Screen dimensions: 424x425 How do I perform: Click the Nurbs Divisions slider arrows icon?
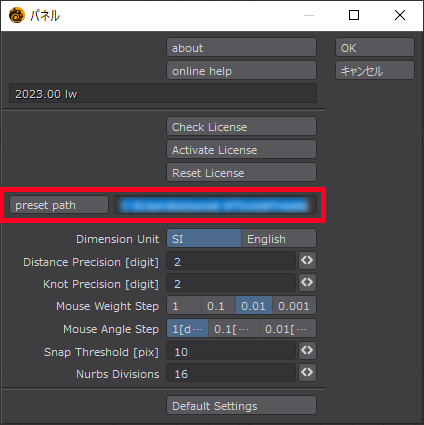point(307,372)
